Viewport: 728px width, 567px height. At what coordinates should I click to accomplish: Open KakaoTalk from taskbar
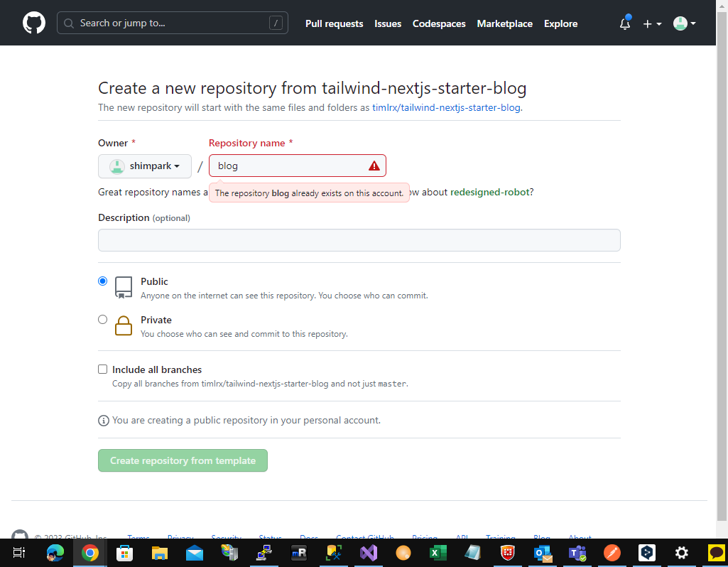click(x=716, y=553)
